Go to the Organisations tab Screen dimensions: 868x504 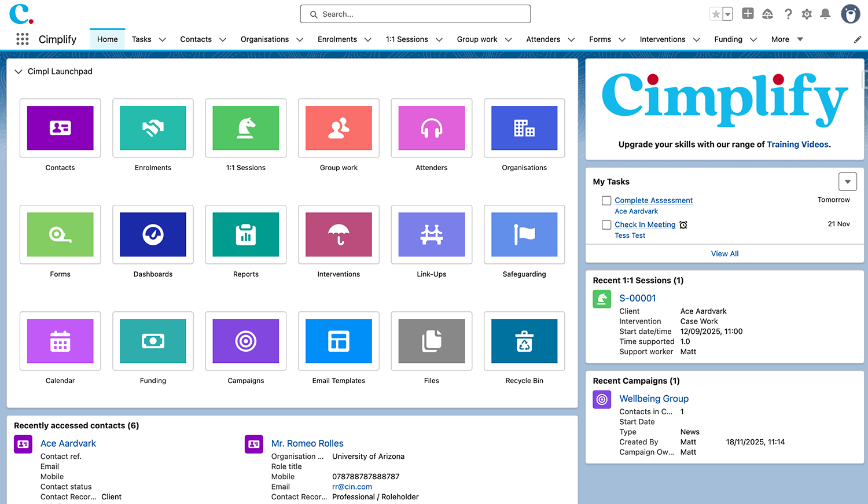(x=264, y=39)
